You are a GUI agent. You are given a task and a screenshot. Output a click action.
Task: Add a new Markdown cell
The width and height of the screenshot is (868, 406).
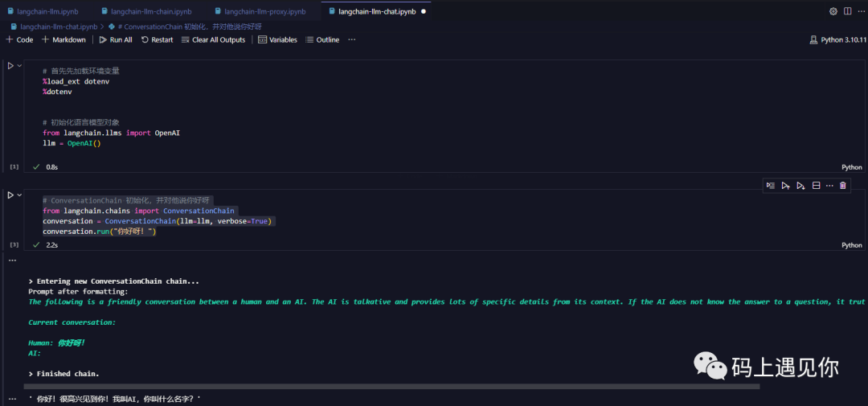click(x=63, y=40)
